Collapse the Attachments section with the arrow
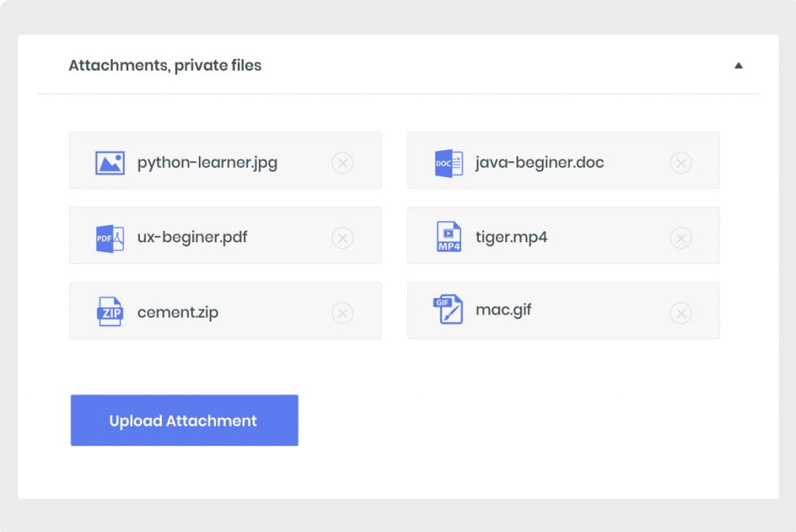 coord(738,66)
